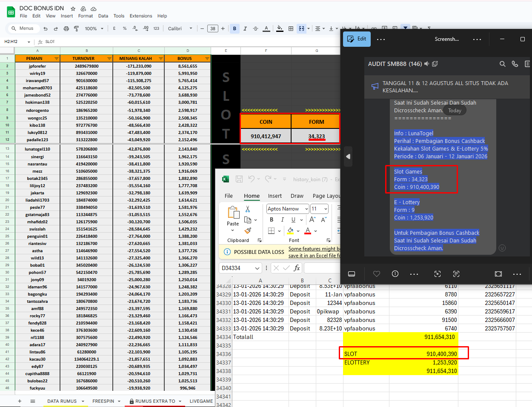Screen dimensions: 532x407
Task: Open the Extensions menu in Google Sheets
Action: point(140,16)
